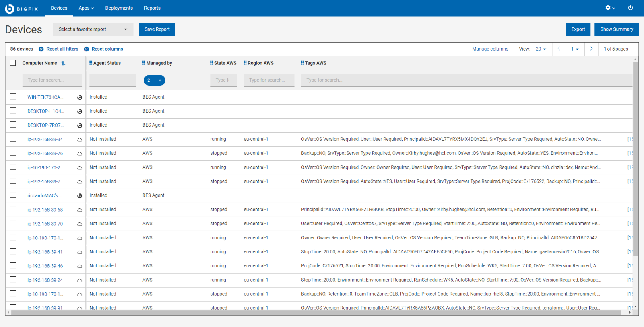
Task: Click the Reset columns X icon
Action: click(86, 49)
